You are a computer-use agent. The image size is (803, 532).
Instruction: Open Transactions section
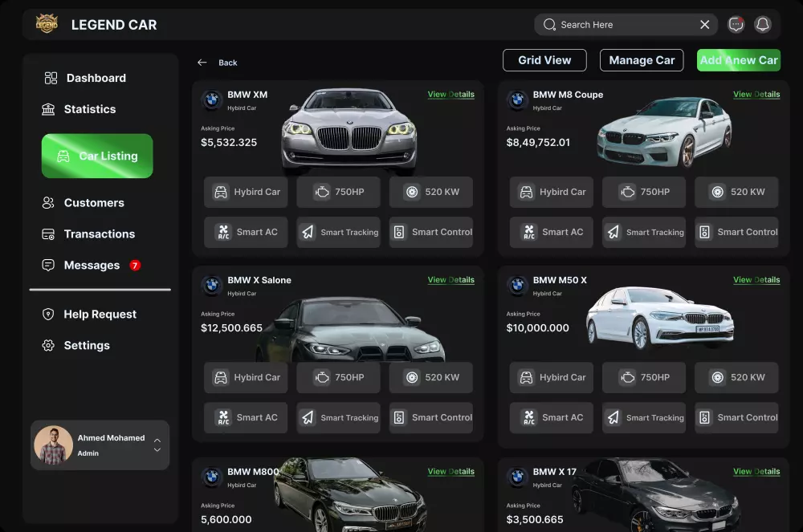(88, 234)
